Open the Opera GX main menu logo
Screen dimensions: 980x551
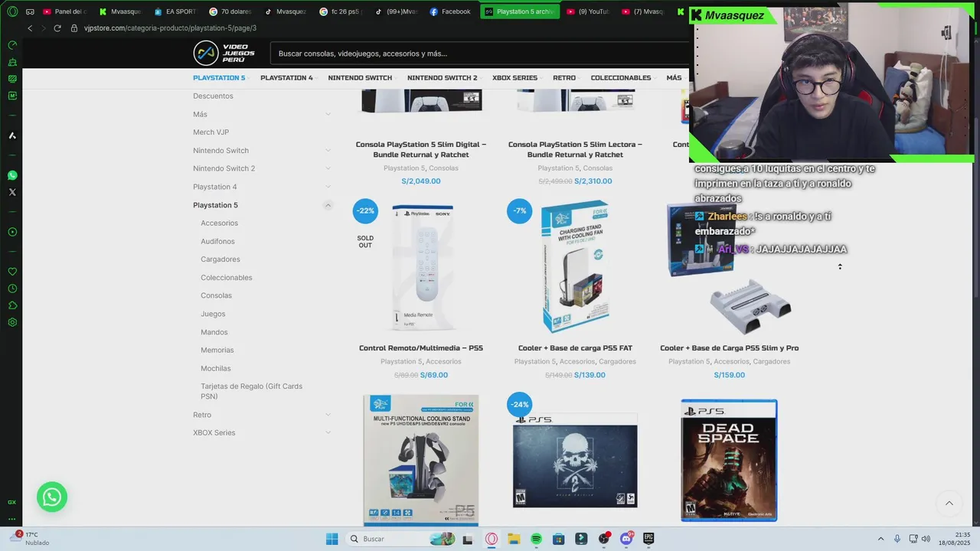[x=12, y=11]
